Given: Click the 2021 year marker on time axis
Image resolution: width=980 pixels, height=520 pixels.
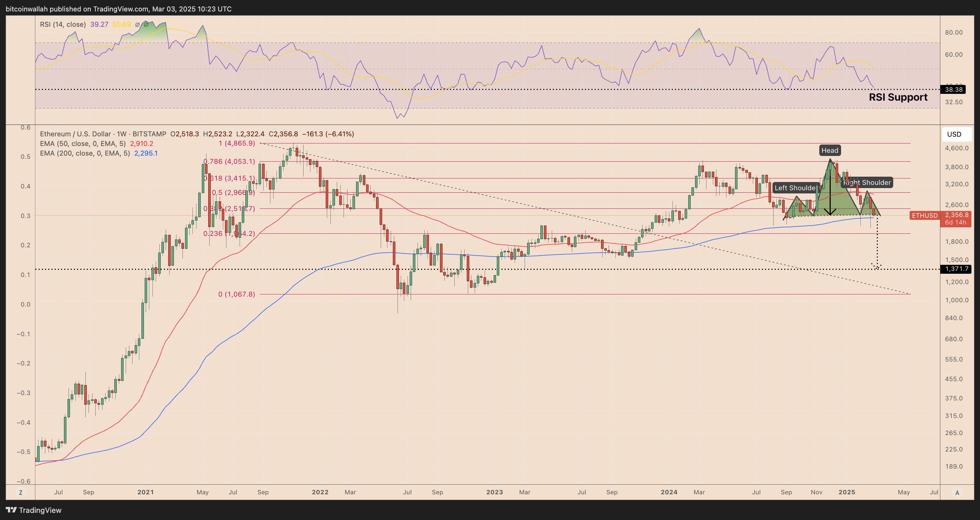Looking at the screenshot, I should click(x=145, y=492).
